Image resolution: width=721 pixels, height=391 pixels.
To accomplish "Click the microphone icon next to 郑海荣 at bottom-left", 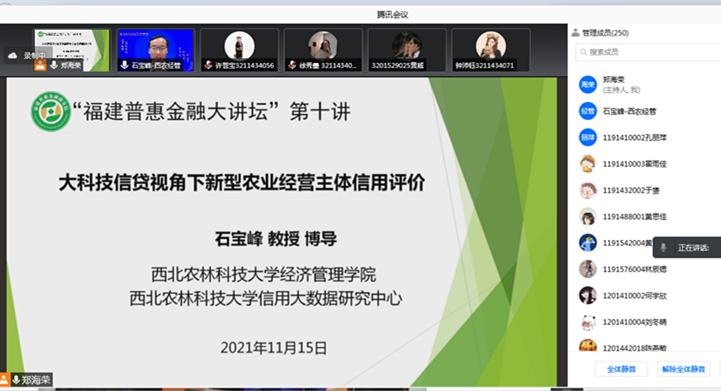I will [16, 380].
